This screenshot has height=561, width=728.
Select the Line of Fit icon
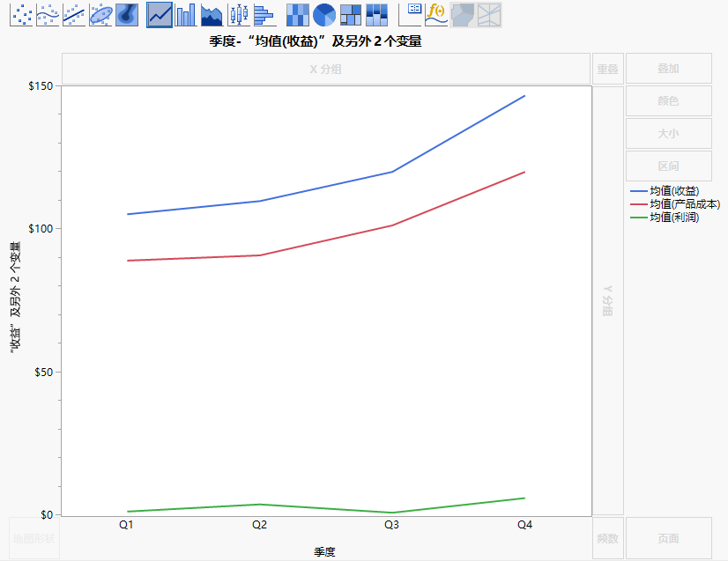pos(74,15)
